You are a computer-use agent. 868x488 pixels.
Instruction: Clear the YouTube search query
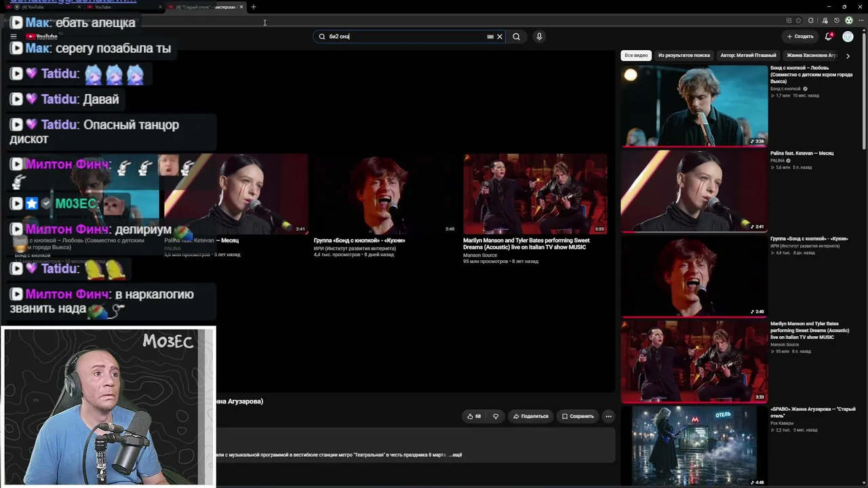coord(500,37)
